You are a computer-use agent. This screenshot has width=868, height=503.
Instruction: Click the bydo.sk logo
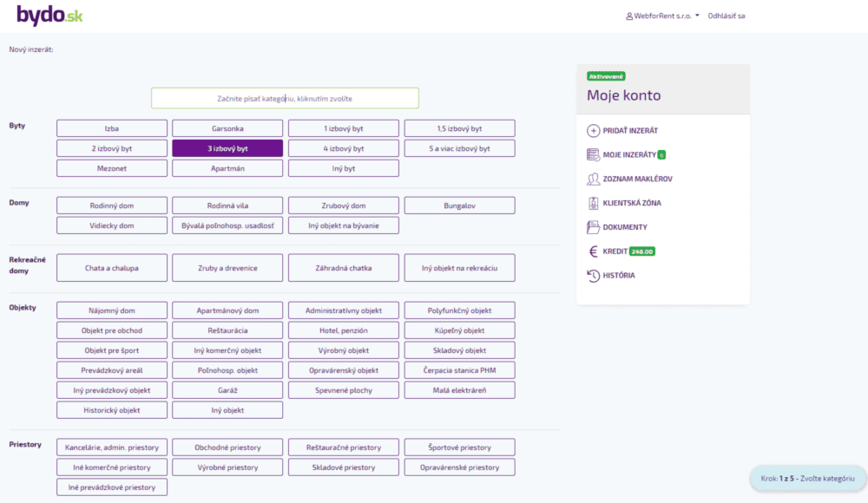pos(49,15)
